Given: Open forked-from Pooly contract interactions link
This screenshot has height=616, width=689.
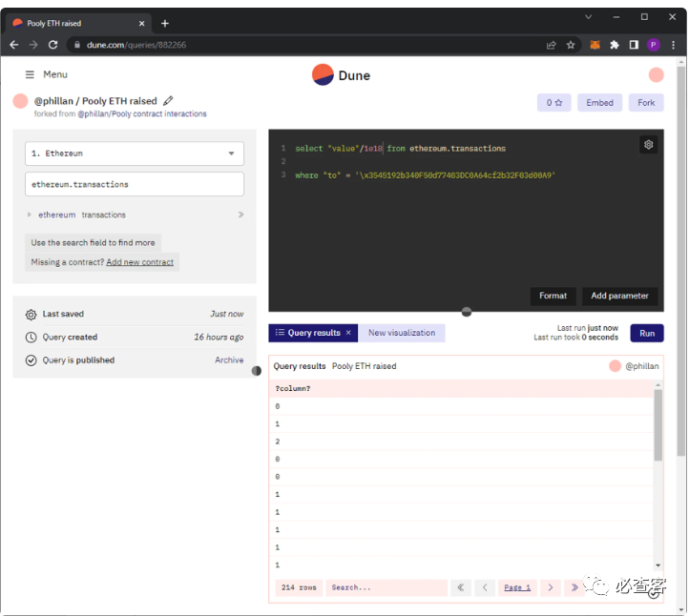Looking at the screenshot, I should (142, 113).
